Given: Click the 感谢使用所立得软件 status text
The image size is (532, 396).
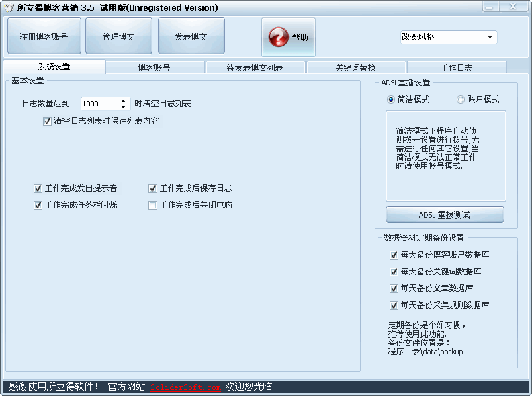Looking at the screenshot, I should pos(53,387).
